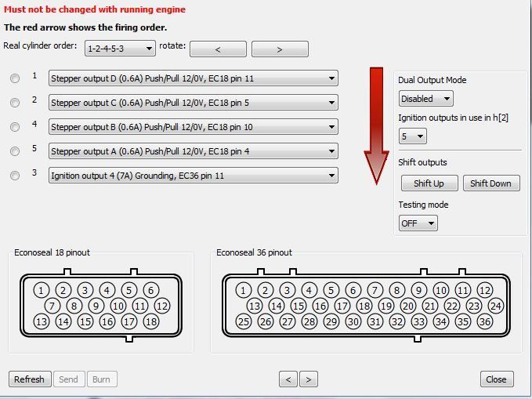Click pin 25 in Econoseal 36 pinout
Viewport: 532px width, 399px height.
click(244, 321)
